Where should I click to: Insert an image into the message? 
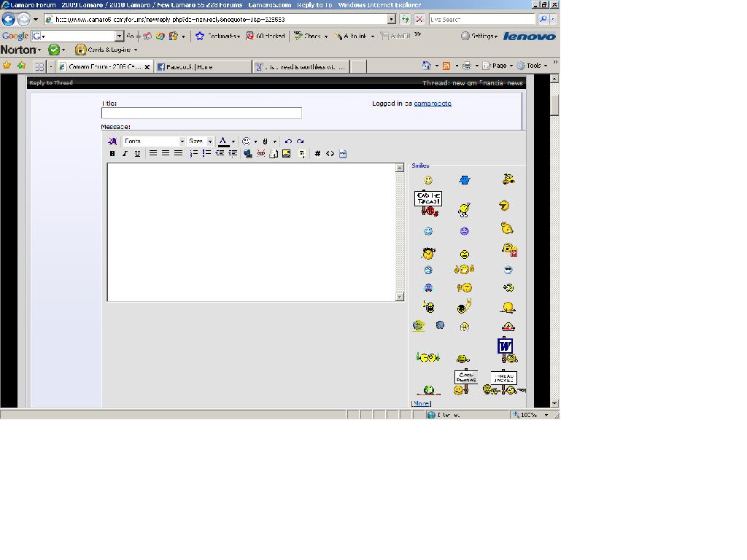click(286, 153)
